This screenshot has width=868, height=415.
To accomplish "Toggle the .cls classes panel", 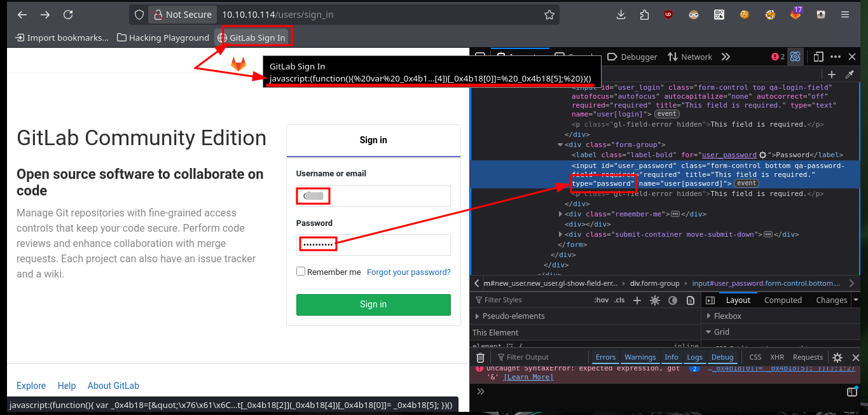I will click(x=619, y=300).
